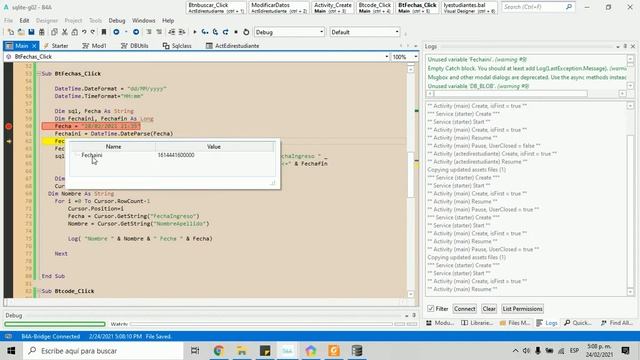Toggle a bookmark with the bookmark icon
The image size is (640, 360).
coord(104,32)
